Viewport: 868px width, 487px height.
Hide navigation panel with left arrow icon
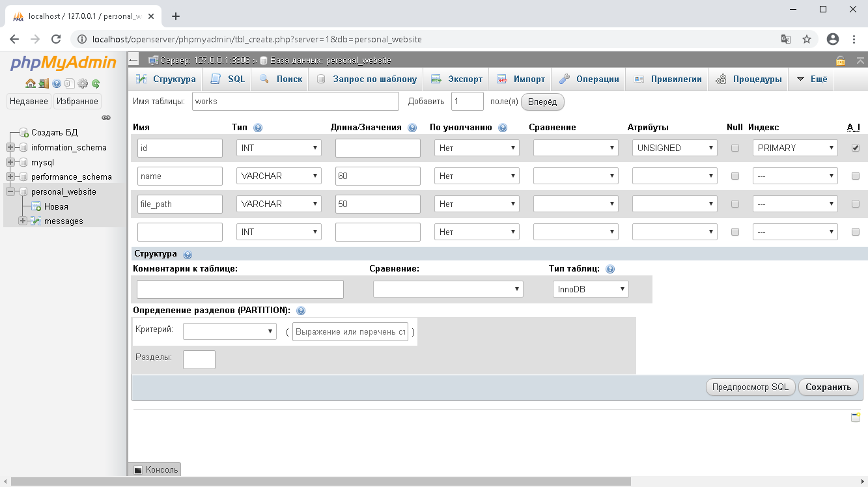pyautogui.click(x=133, y=60)
